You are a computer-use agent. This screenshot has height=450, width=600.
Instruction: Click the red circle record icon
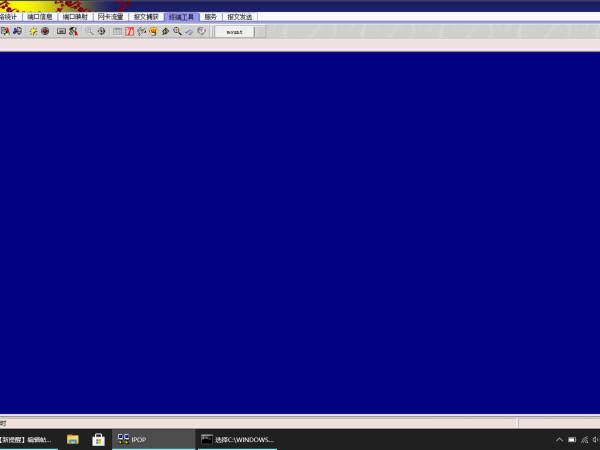click(45, 31)
